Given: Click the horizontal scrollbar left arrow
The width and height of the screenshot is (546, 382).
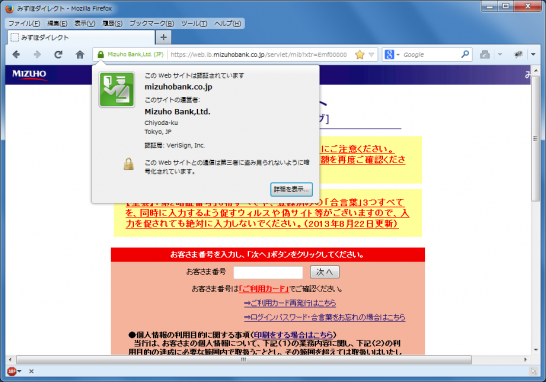Looking at the screenshot, I should (10, 359).
